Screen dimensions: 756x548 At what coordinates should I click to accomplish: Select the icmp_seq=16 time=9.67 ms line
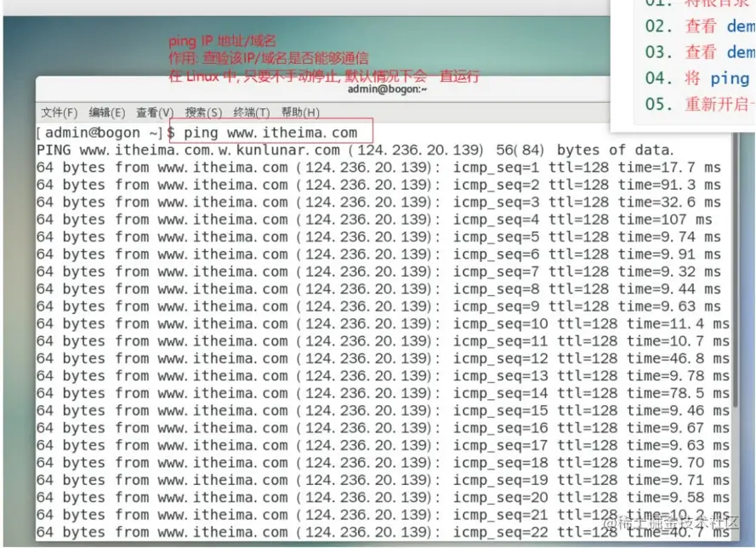tap(383, 428)
